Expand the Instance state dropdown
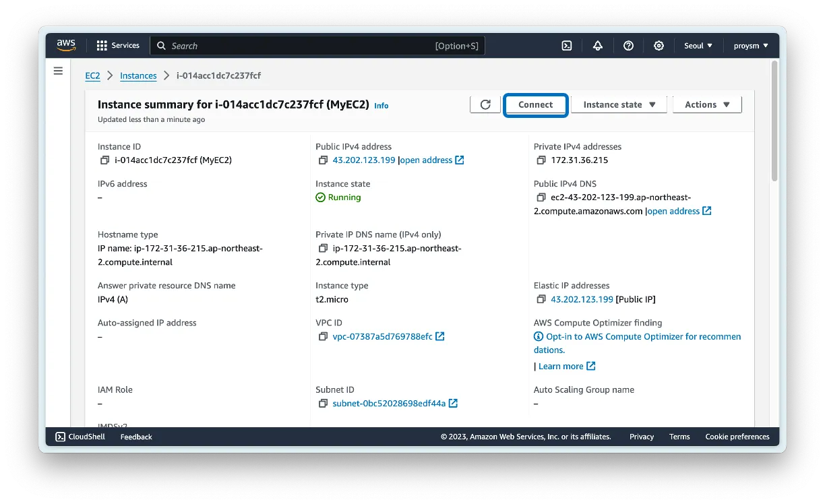Viewport: 825px width, 504px height. point(619,104)
